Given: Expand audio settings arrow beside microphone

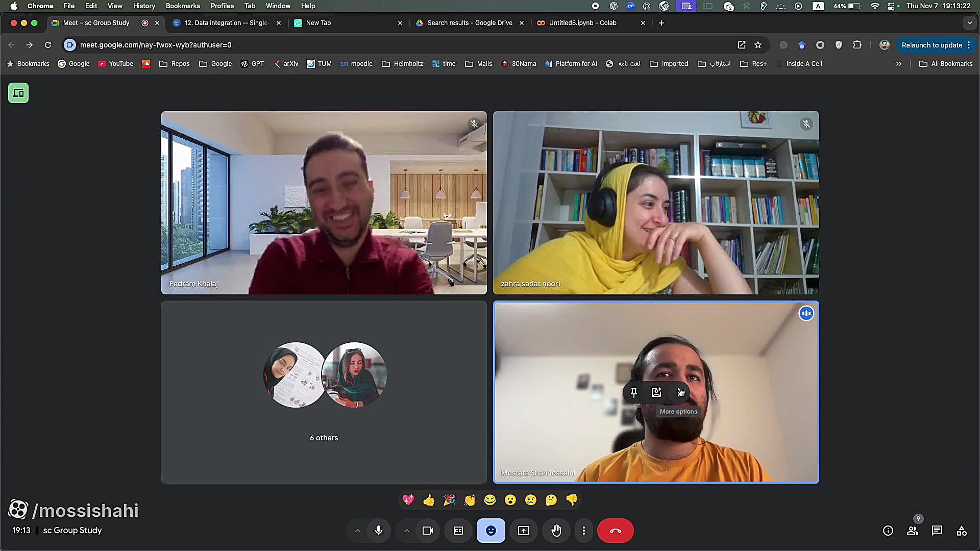Looking at the screenshot, I should [x=358, y=531].
